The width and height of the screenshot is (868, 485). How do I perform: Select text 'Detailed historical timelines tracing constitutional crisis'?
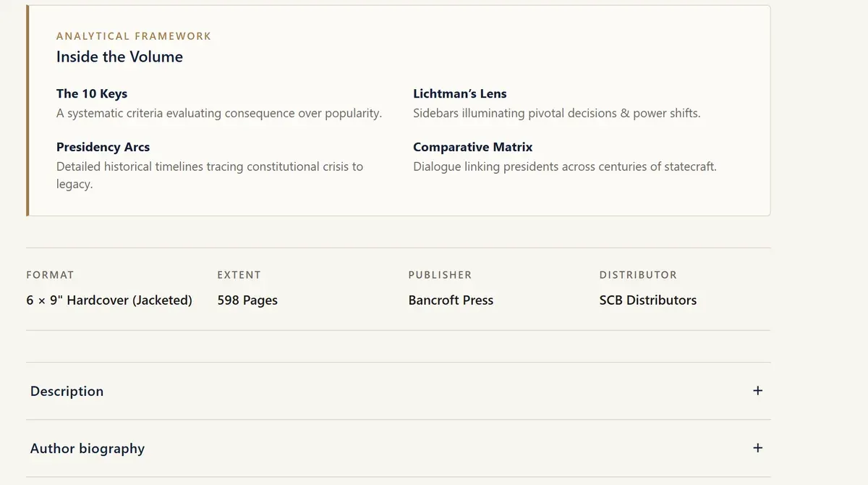[x=202, y=166]
